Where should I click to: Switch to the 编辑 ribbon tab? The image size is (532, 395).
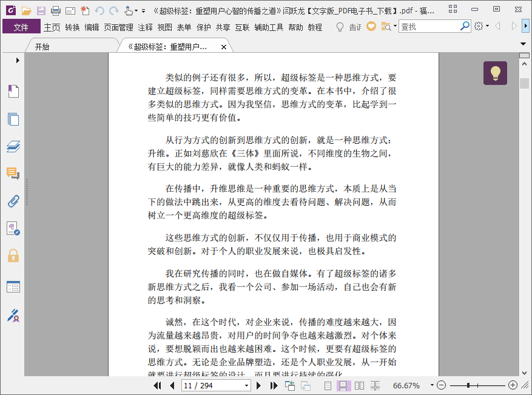click(92, 27)
